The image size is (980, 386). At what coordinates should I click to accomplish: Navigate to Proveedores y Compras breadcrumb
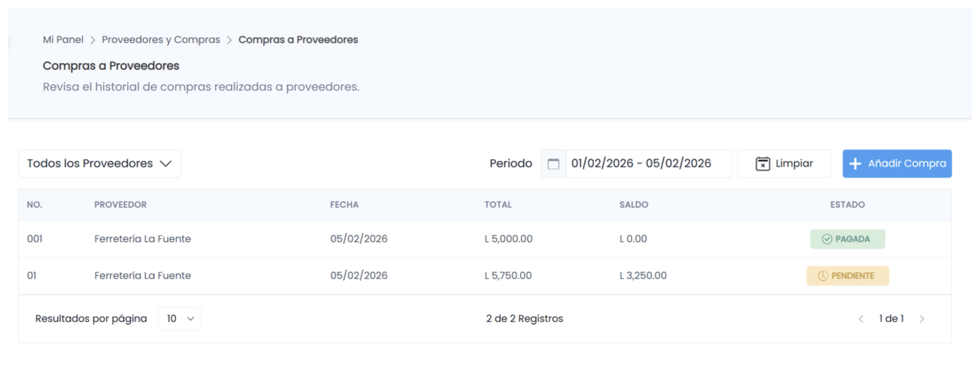click(x=161, y=40)
